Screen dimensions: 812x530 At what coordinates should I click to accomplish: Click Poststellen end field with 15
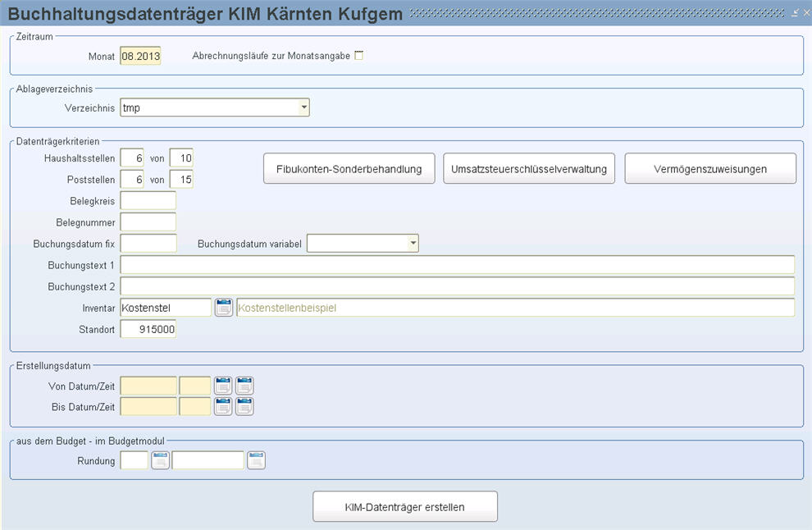(181, 179)
